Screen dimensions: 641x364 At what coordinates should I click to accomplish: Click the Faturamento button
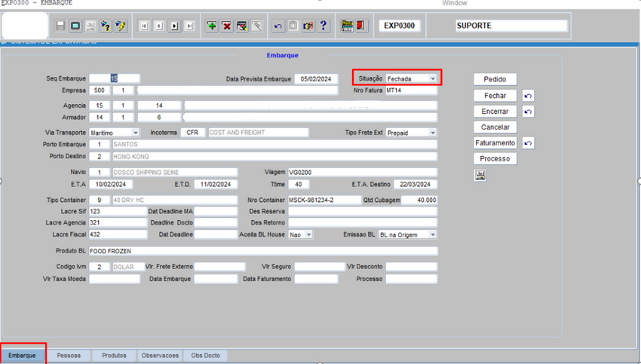[x=495, y=143]
